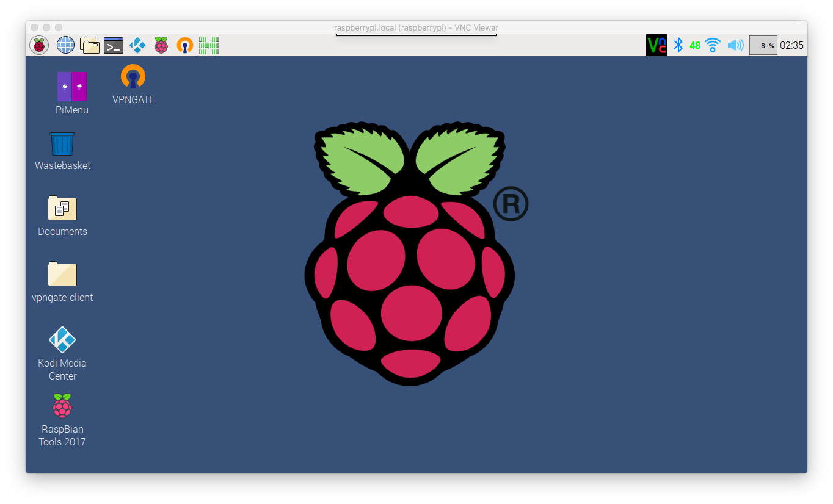Maximize the VNC Viewer window
Screen dimensions: 833x504
coord(59,27)
